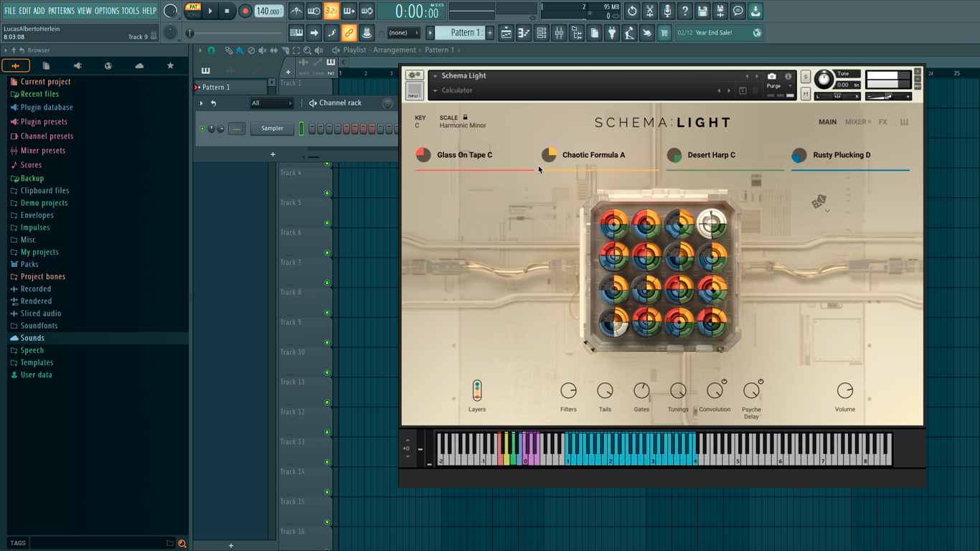The height and width of the screenshot is (551, 980).
Task: Click the Kontakt info icon
Action: click(x=788, y=76)
